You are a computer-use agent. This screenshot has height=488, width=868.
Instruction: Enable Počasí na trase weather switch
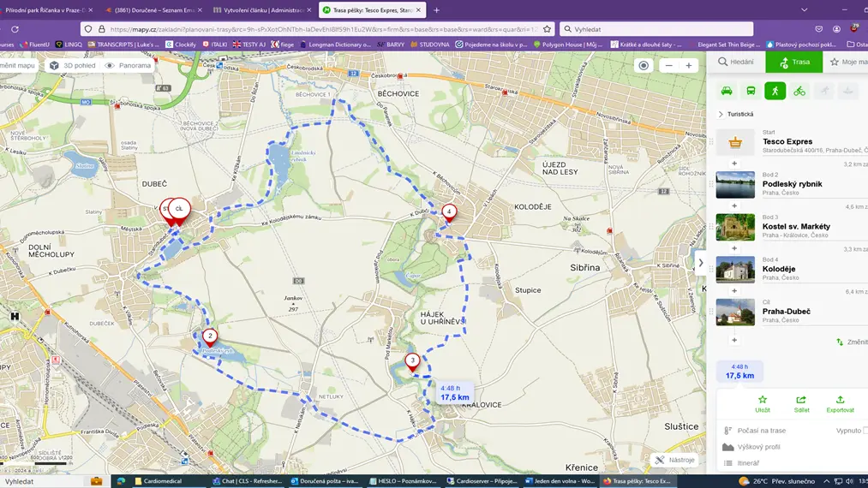(x=865, y=431)
